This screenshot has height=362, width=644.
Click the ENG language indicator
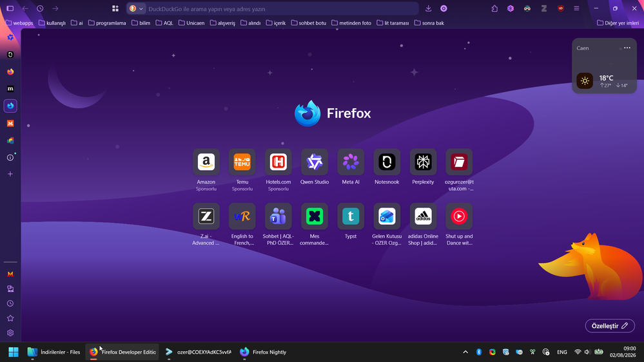(562, 352)
